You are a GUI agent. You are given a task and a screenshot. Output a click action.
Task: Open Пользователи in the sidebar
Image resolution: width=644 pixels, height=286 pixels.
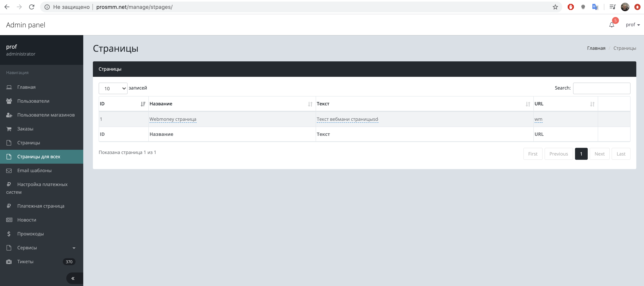pos(33,101)
